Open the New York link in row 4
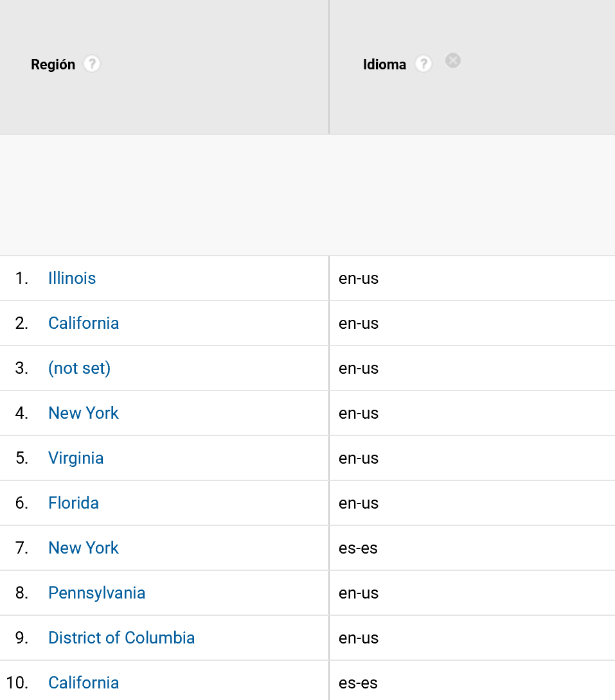Screen dimensions: 615x700 tap(84, 413)
